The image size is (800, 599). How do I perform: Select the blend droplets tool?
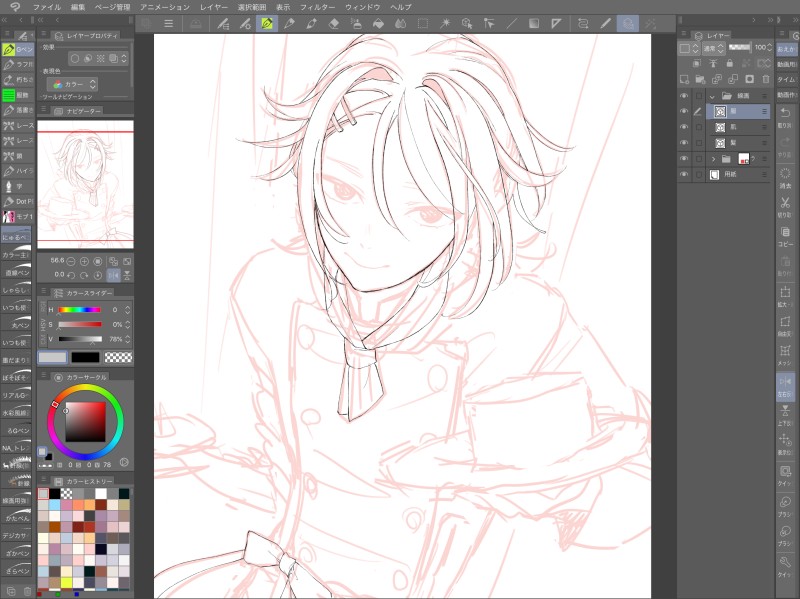[401, 23]
